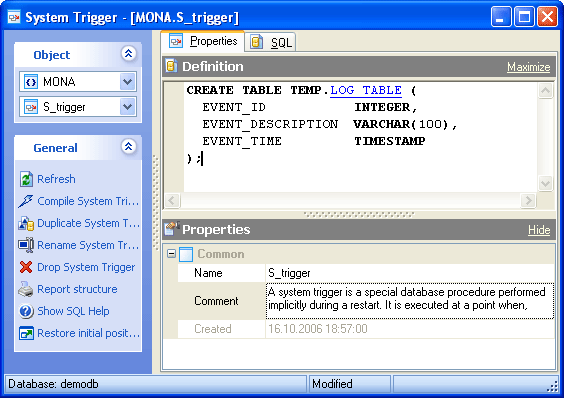The width and height of the screenshot is (564, 398).
Task: Click the Show SQL Help question mark icon
Action: coord(26,311)
